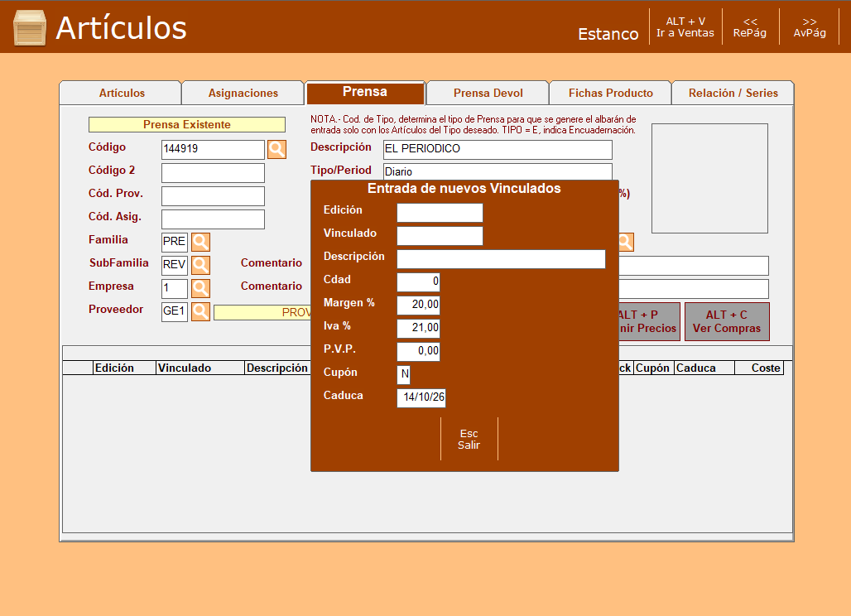Open the SubFamilia lookup magnifier

click(200, 266)
